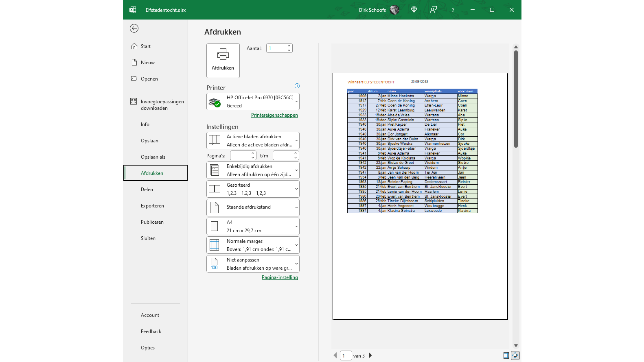Go to next preview page
The height and width of the screenshot is (362, 644).
(x=370, y=355)
